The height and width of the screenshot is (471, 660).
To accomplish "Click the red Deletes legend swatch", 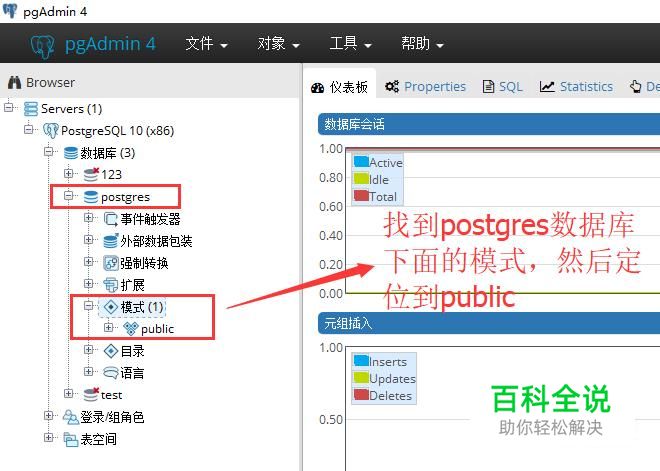I will click(x=361, y=394).
